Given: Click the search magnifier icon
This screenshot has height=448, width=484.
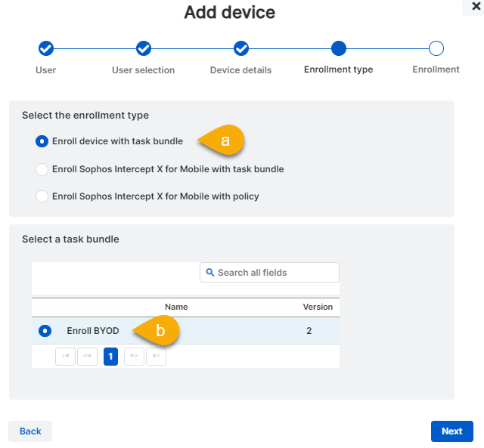Looking at the screenshot, I should [x=210, y=273].
